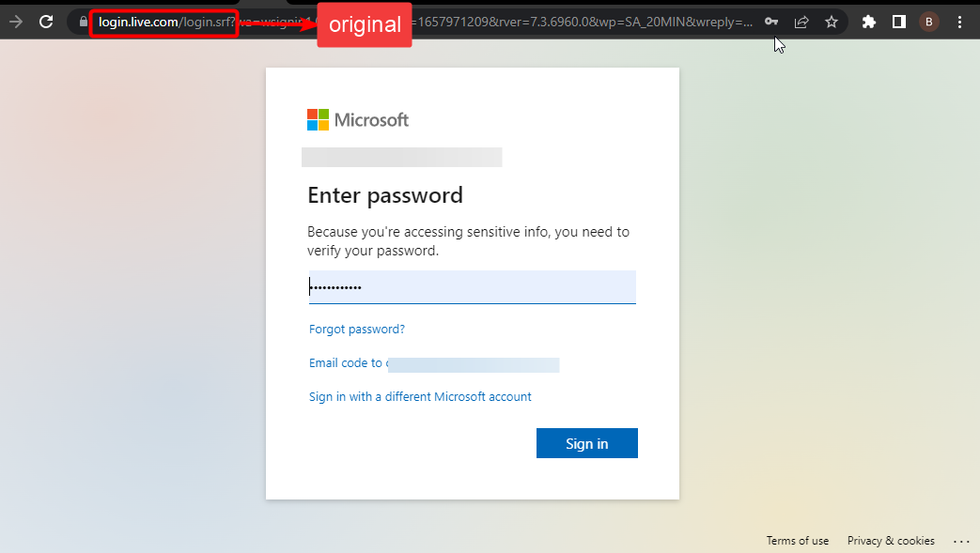The image size is (980, 553).
Task: Share this page from the address bar
Action: (801, 22)
